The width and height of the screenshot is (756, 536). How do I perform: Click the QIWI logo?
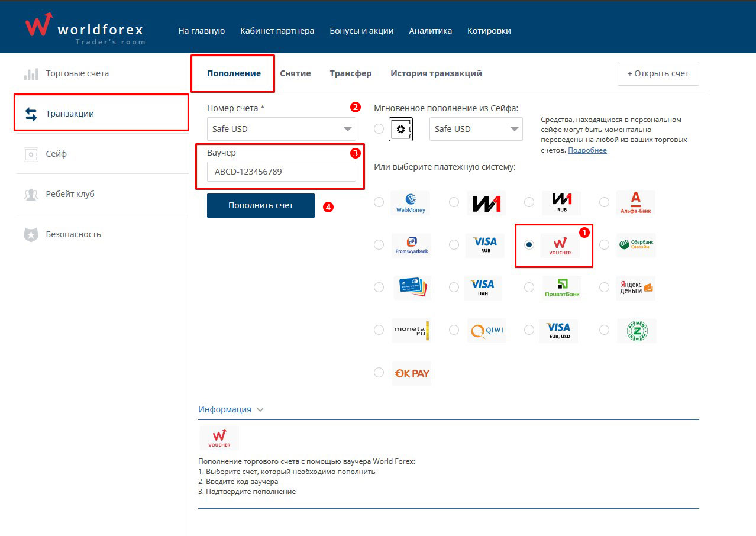coord(486,330)
